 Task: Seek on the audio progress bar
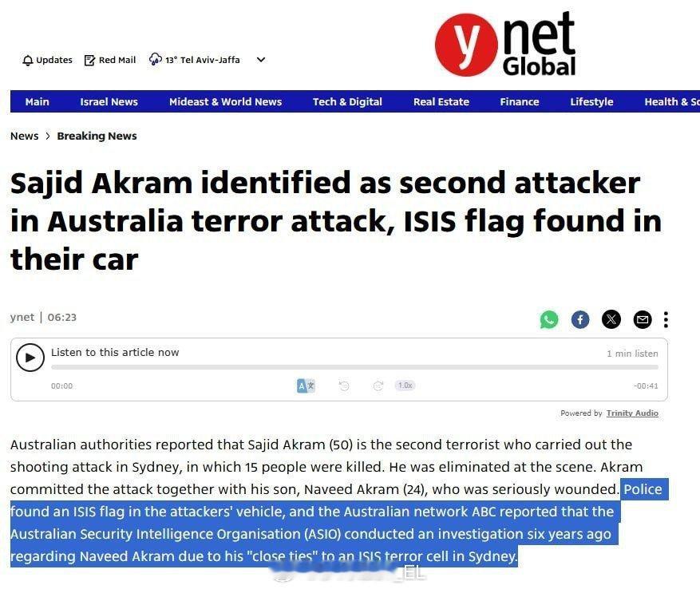354,367
